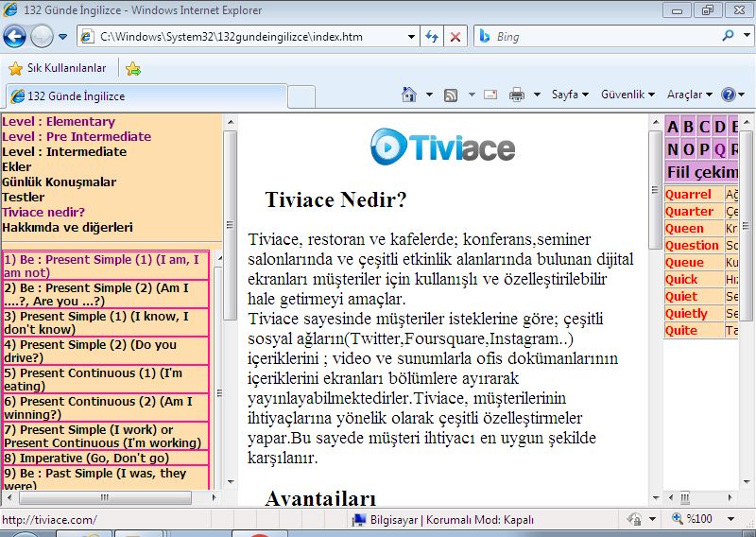
Task: Click the word Quarrel in dictionary list
Action: [x=688, y=195]
